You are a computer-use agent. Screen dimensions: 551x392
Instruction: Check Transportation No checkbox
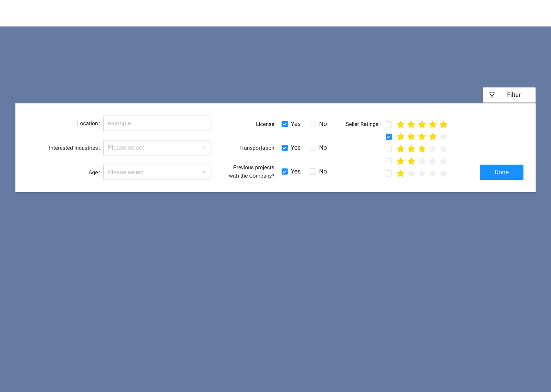point(313,148)
